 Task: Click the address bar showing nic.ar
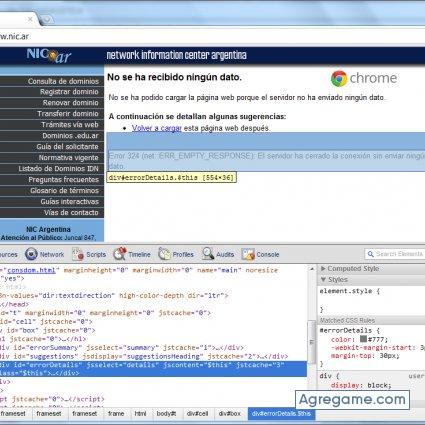click(x=212, y=36)
